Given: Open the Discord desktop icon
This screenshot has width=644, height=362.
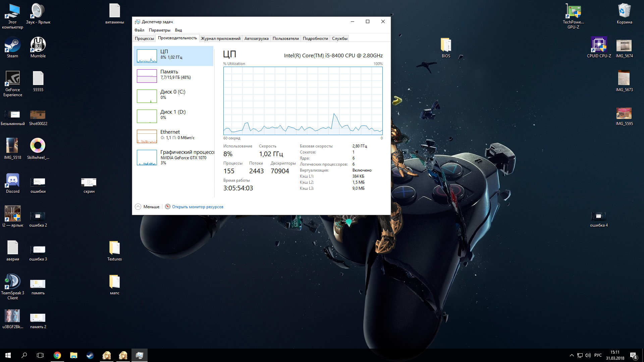Looking at the screenshot, I should [x=13, y=183].
